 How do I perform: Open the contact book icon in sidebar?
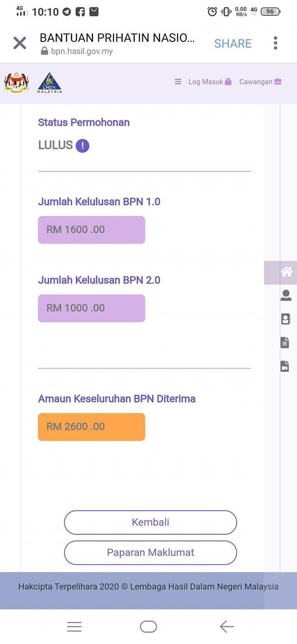pyautogui.click(x=285, y=319)
